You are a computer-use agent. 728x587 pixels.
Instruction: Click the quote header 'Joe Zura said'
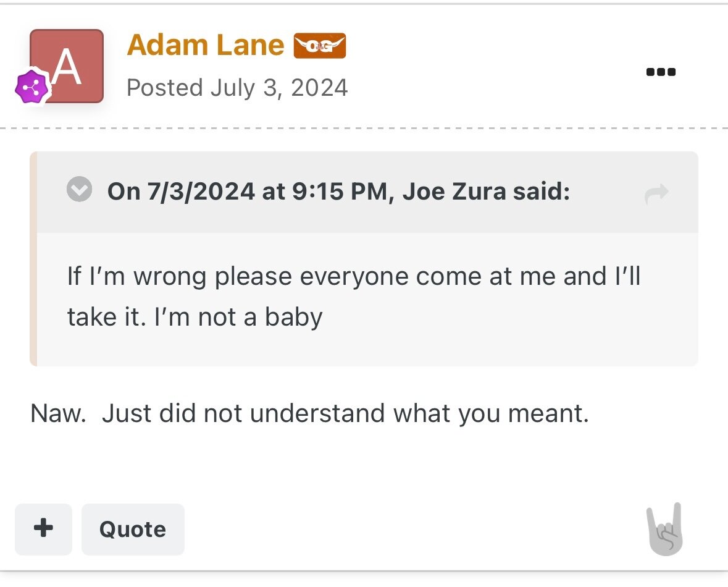click(x=486, y=191)
